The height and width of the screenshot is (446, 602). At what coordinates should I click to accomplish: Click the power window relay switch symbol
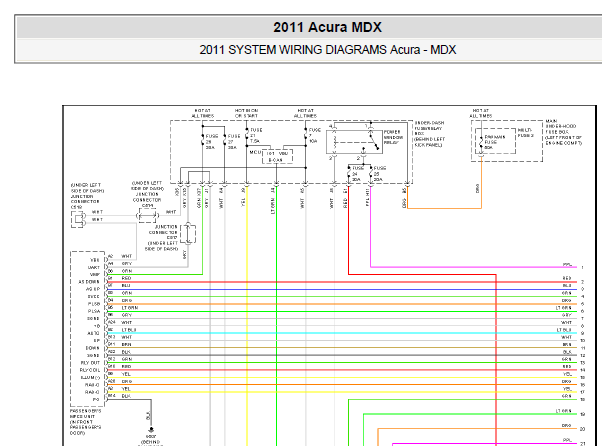coord(374,140)
